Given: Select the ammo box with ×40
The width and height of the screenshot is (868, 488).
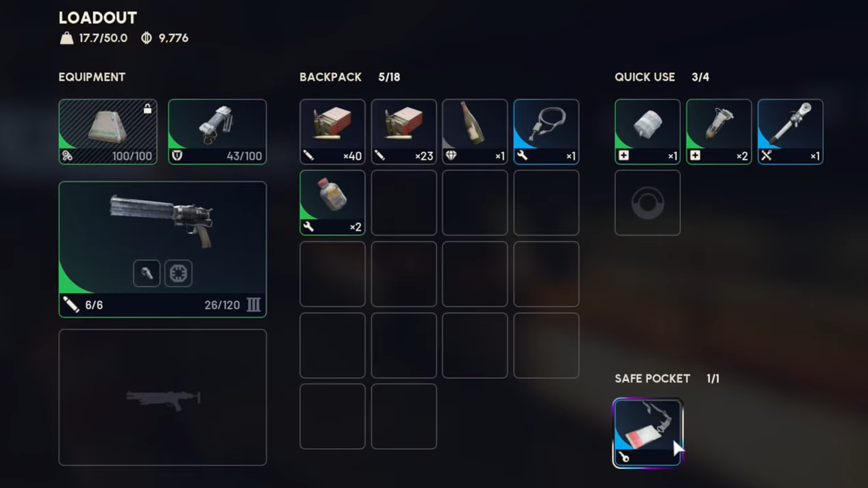Looking at the screenshot, I should [x=332, y=131].
